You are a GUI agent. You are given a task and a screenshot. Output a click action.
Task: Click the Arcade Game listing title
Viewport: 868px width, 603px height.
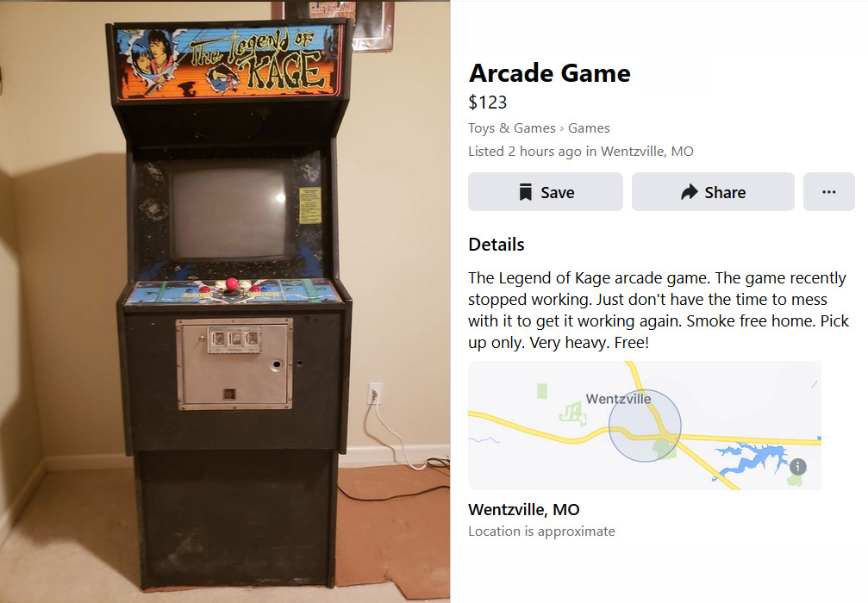pyautogui.click(x=549, y=73)
